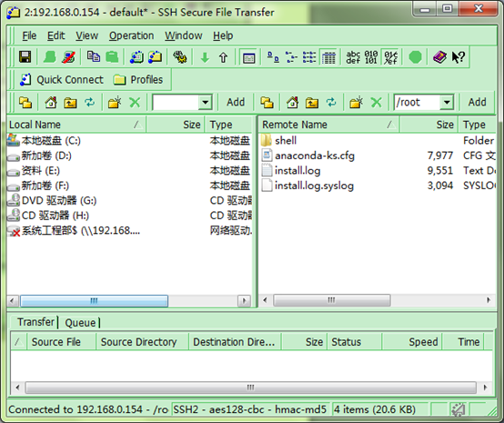Click the remote Delete X icon
This screenshot has width=504, height=423.
pyautogui.click(x=376, y=103)
